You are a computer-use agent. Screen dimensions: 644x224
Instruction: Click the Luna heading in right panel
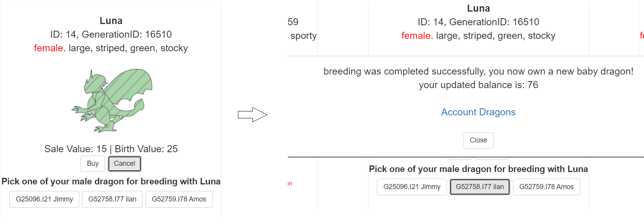(478, 9)
